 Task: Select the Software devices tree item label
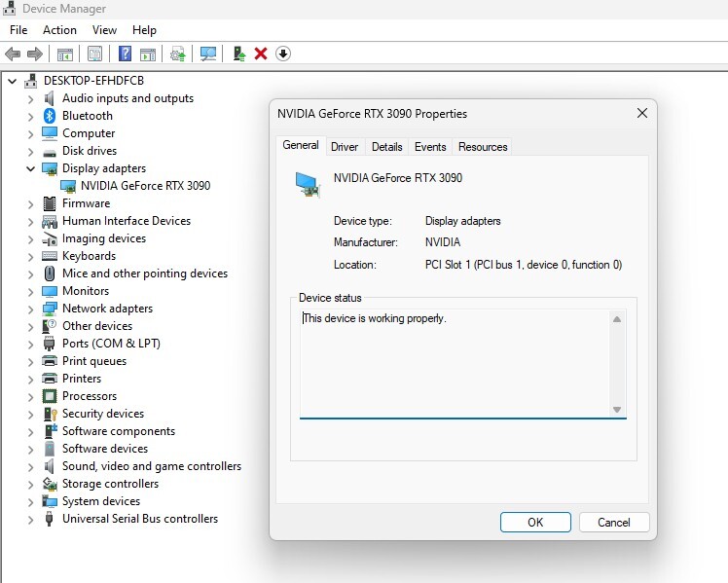(x=105, y=449)
